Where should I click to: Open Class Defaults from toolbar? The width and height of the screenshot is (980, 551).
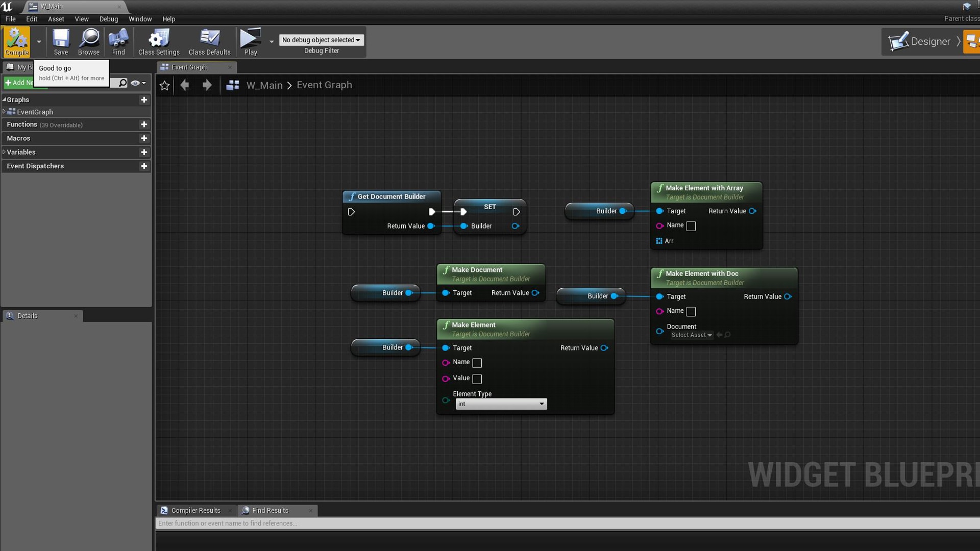(209, 41)
